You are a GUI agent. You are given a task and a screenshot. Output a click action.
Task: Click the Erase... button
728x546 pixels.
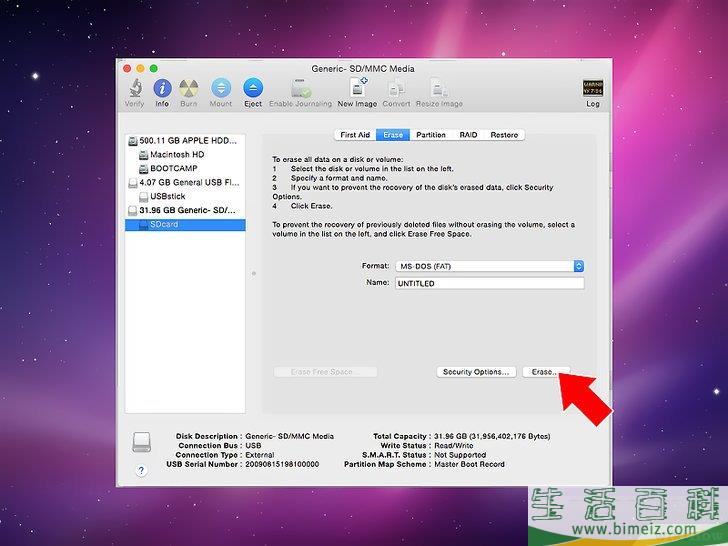pyautogui.click(x=544, y=372)
